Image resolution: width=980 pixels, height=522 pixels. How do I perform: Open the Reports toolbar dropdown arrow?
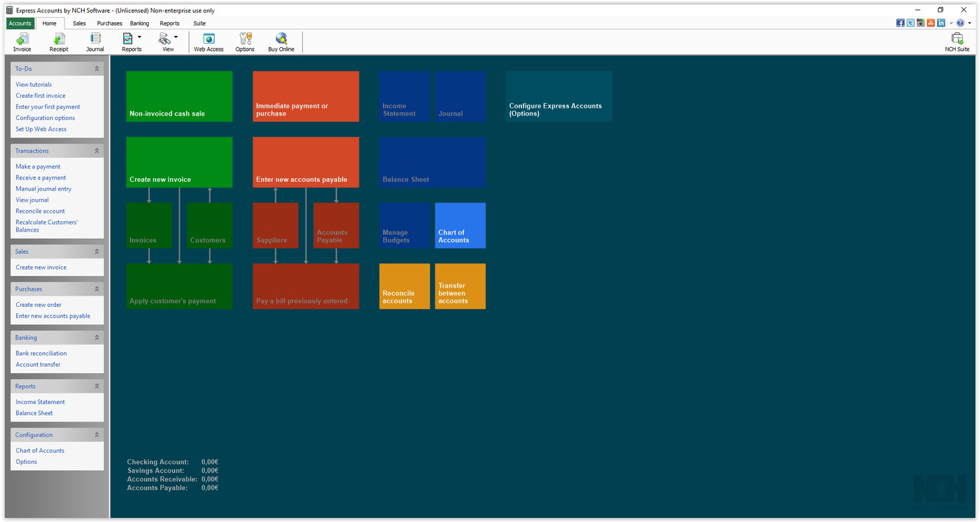[x=139, y=37]
